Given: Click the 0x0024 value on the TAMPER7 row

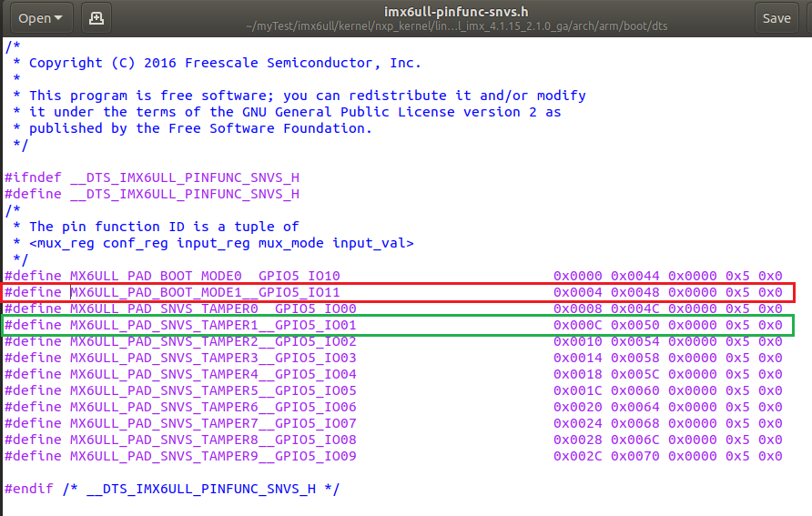Looking at the screenshot, I should pos(578,423).
